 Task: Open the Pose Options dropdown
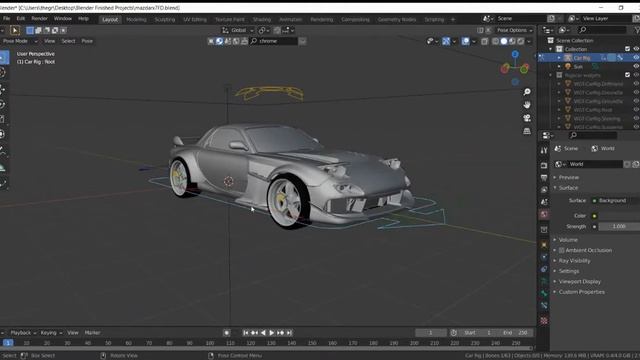pyautogui.click(x=514, y=30)
